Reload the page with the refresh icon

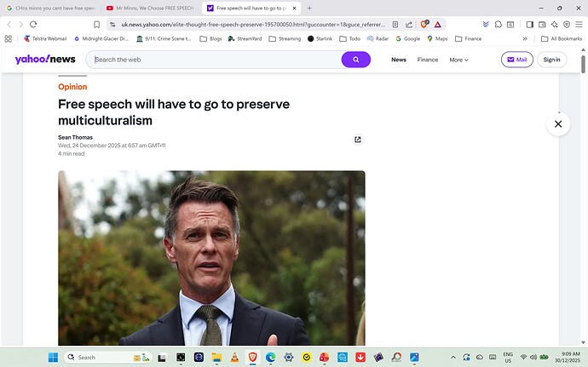point(33,25)
